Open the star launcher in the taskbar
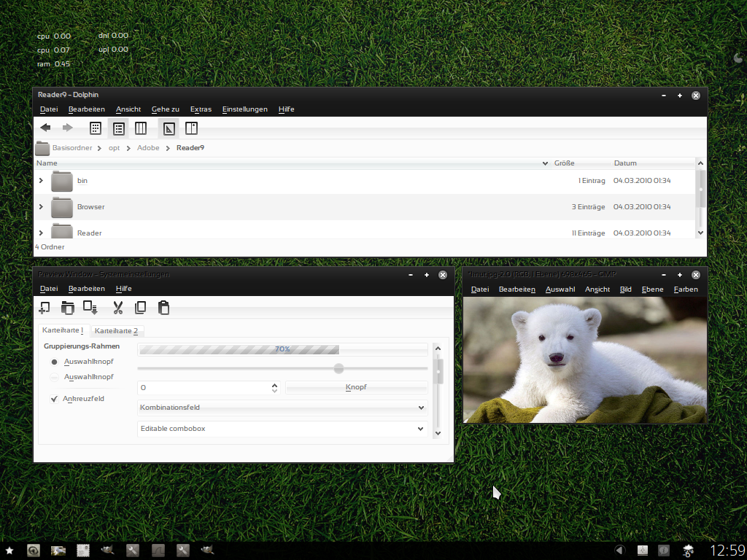 click(9, 551)
